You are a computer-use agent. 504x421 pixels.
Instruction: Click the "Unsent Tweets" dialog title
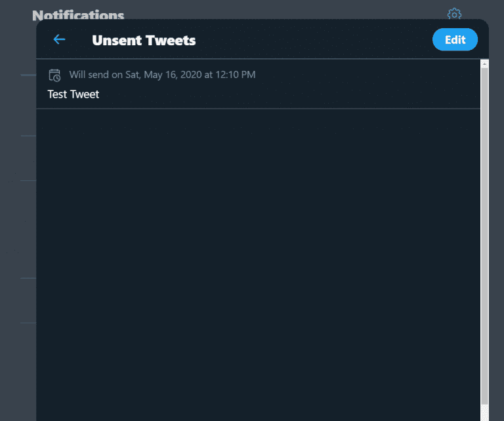144,40
